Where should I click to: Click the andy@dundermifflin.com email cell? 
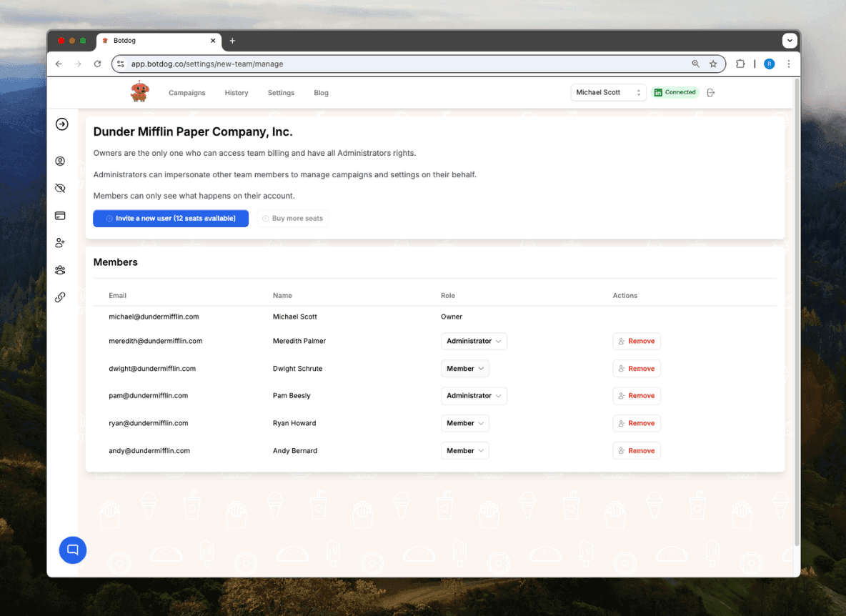tap(149, 450)
